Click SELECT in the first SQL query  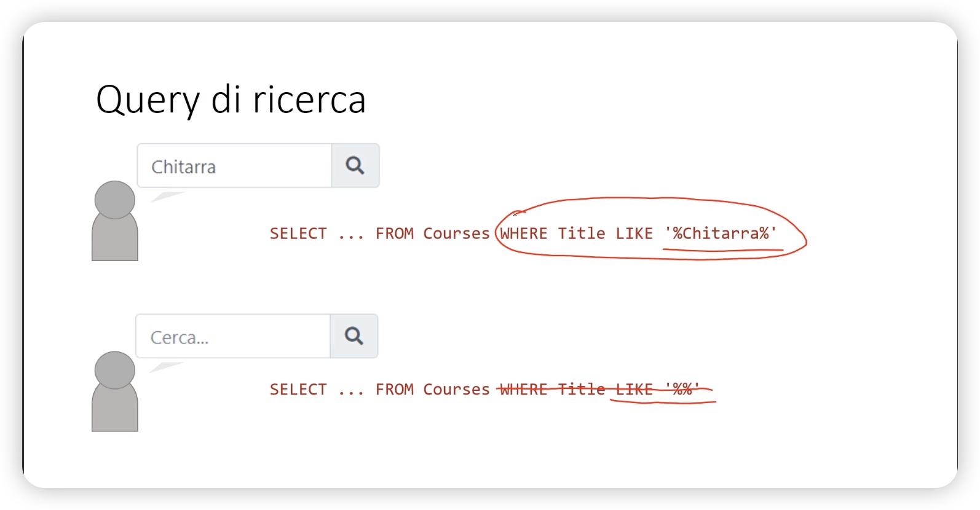(298, 233)
